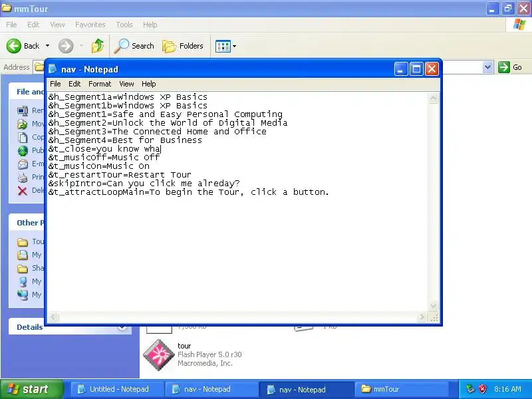The width and height of the screenshot is (532, 399).
Task: Open the Format menu in Notepad
Action: tap(100, 84)
